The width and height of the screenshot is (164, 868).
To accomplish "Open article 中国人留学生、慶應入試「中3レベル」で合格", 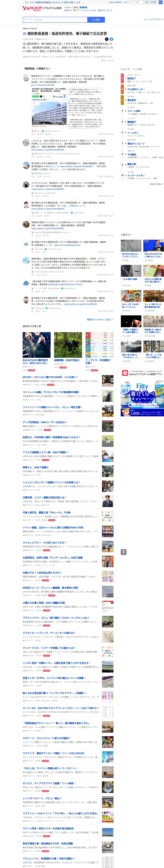I will [x=46, y=513].
